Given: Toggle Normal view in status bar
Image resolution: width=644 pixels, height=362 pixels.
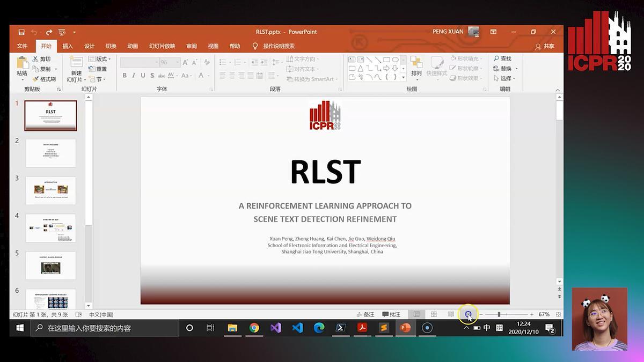Looking at the screenshot, I should [416, 314].
